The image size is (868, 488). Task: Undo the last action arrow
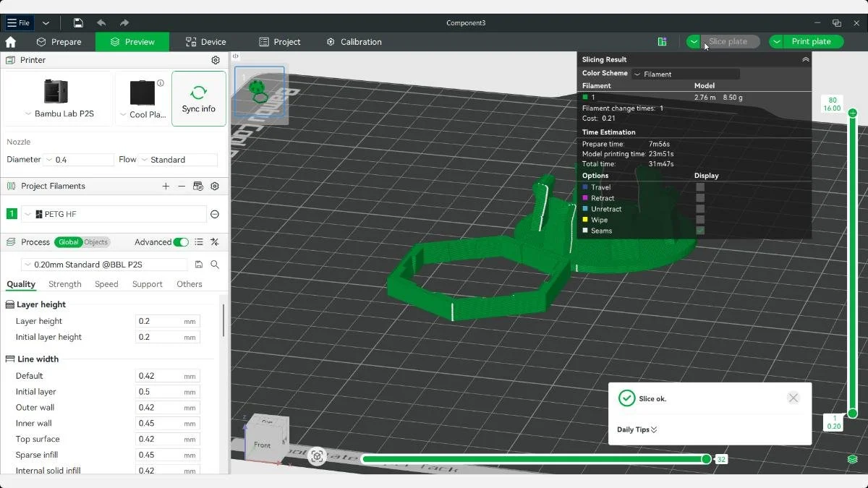[101, 23]
